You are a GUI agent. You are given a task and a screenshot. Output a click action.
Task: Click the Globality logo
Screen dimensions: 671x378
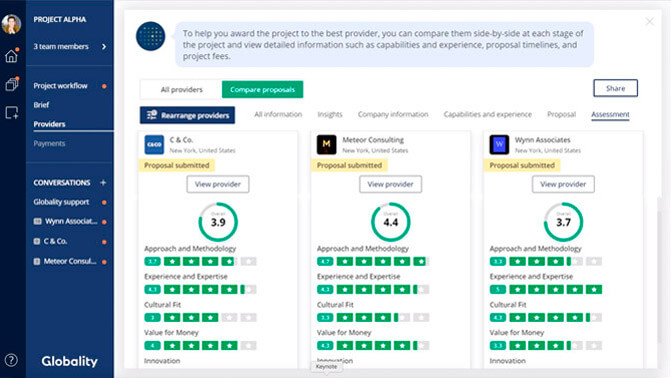(x=69, y=361)
